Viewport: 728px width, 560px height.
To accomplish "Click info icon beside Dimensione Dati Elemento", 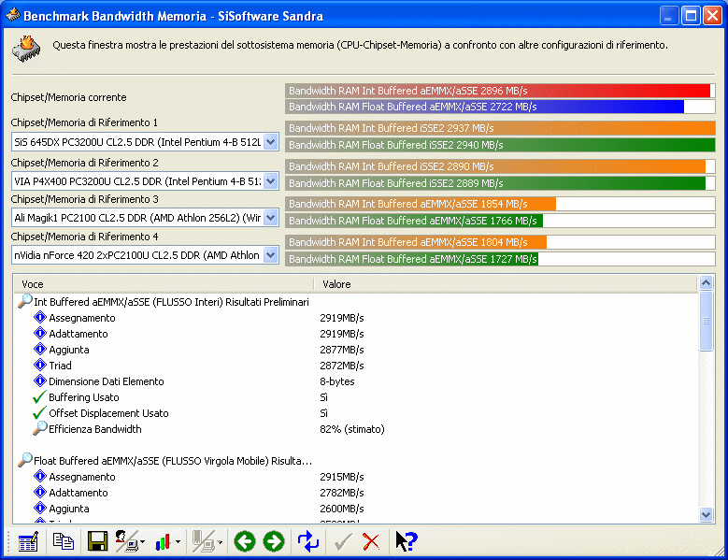I will 40,381.
